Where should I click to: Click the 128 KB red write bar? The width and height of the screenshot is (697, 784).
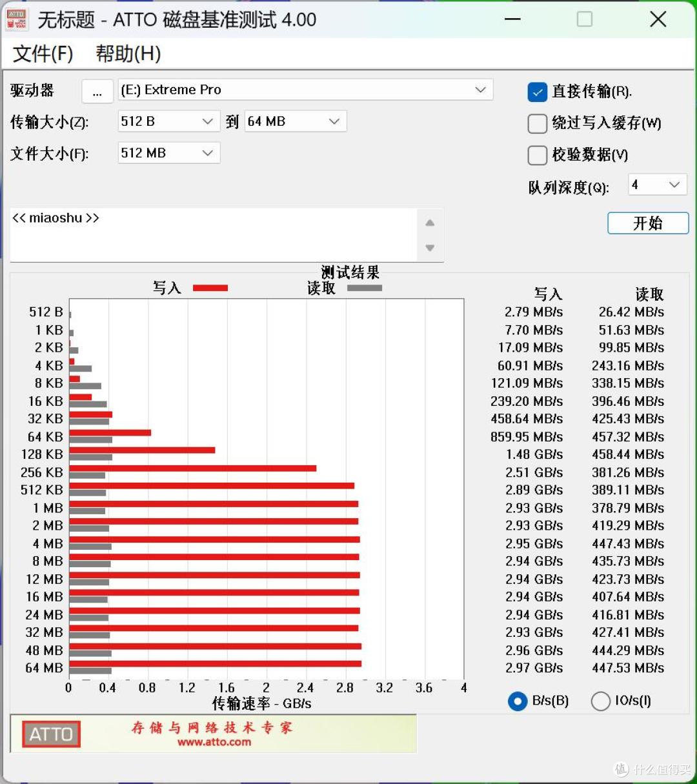(x=142, y=450)
